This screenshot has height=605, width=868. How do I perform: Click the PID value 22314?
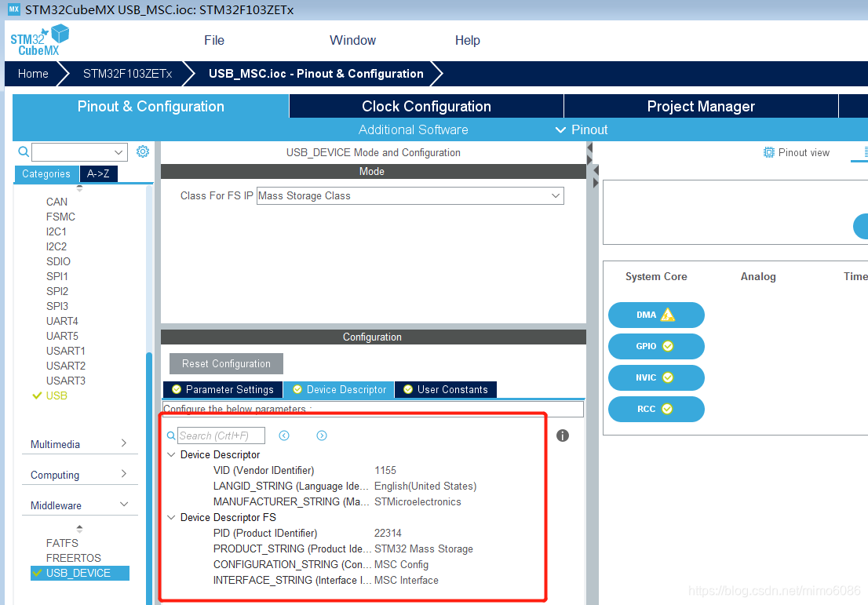388,533
